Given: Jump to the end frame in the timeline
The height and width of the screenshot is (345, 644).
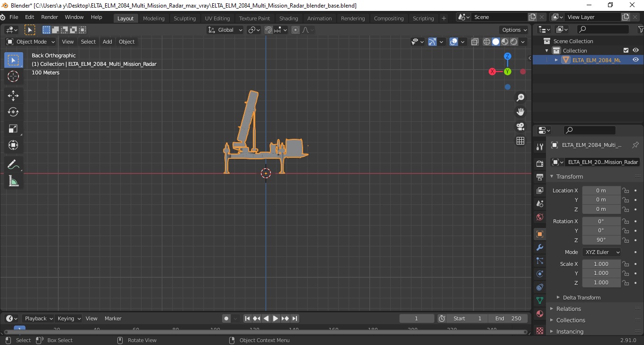Looking at the screenshot, I should (x=295, y=318).
